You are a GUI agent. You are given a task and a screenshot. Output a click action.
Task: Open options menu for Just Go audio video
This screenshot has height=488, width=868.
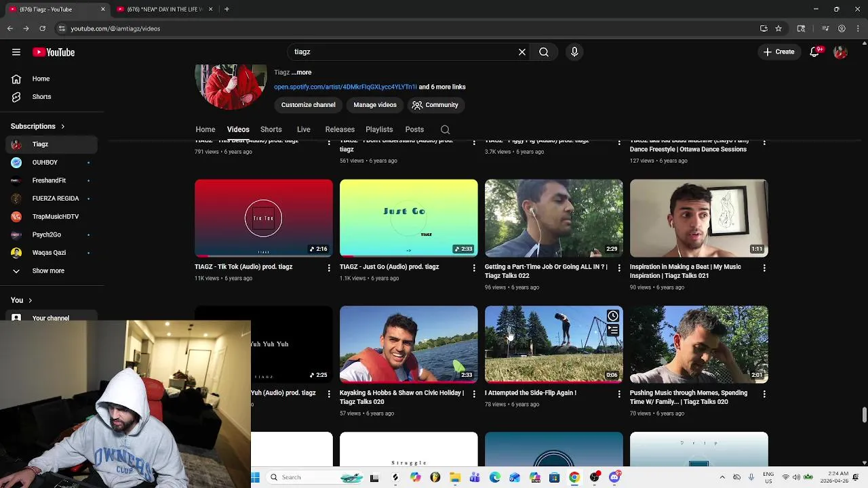click(x=474, y=268)
